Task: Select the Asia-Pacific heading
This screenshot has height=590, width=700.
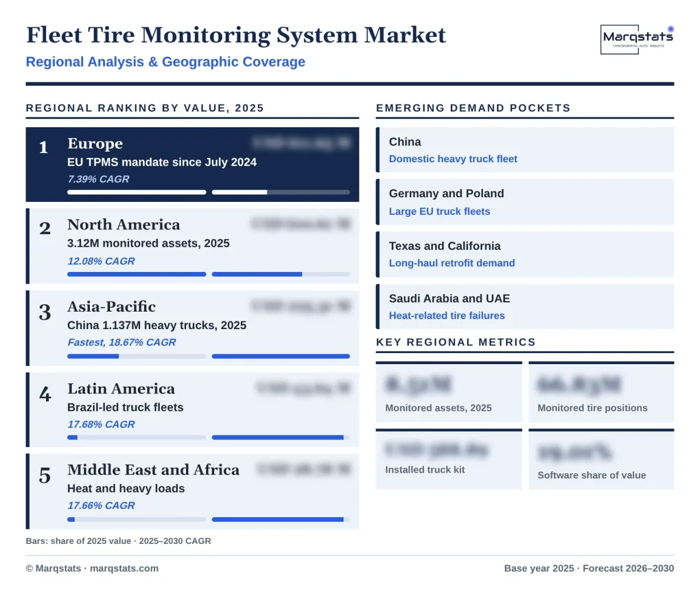Action: pyautogui.click(x=111, y=307)
